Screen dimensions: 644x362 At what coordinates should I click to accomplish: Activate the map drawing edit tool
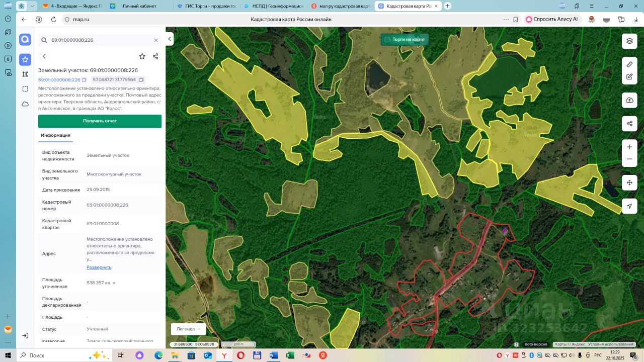coord(629,77)
